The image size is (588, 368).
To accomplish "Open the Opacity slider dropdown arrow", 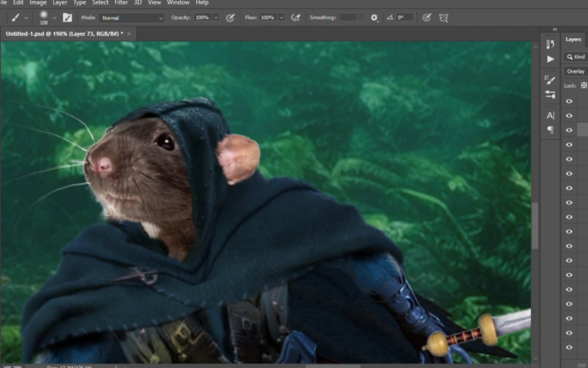I will click(216, 18).
